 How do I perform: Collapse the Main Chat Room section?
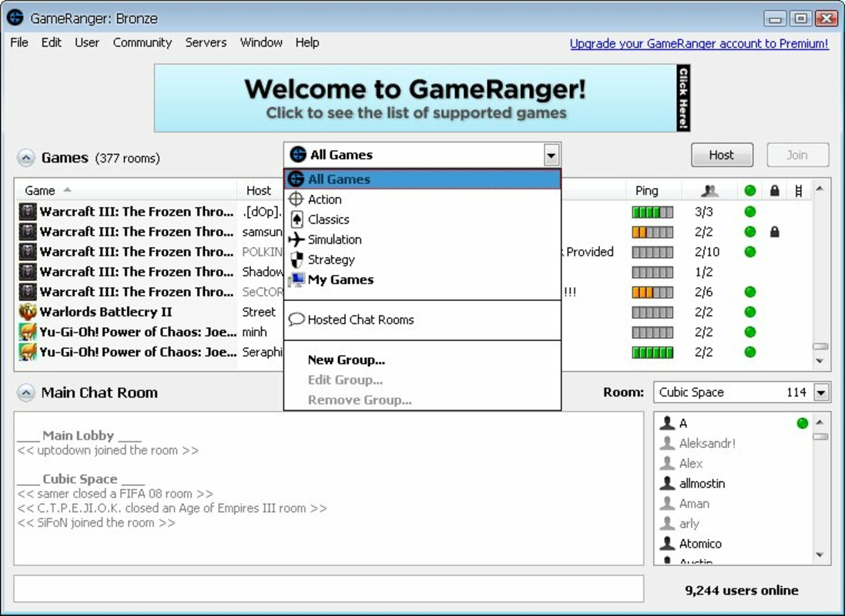(x=25, y=393)
